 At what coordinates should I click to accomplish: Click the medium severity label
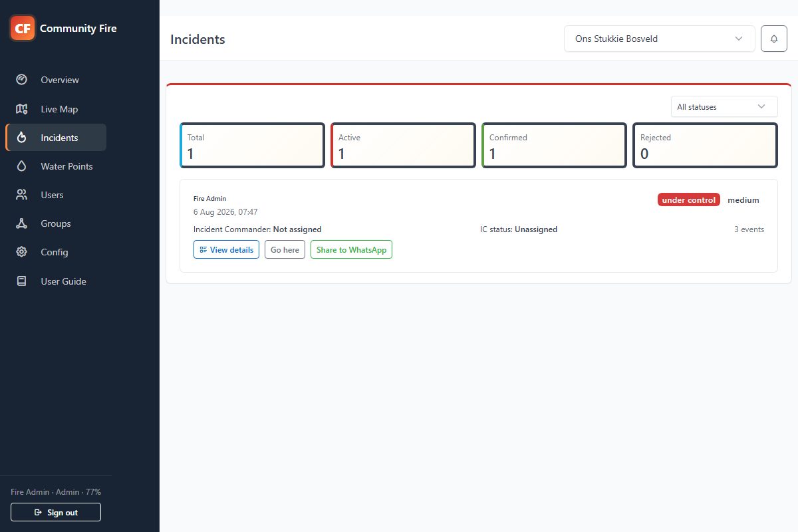click(x=743, y=199)
